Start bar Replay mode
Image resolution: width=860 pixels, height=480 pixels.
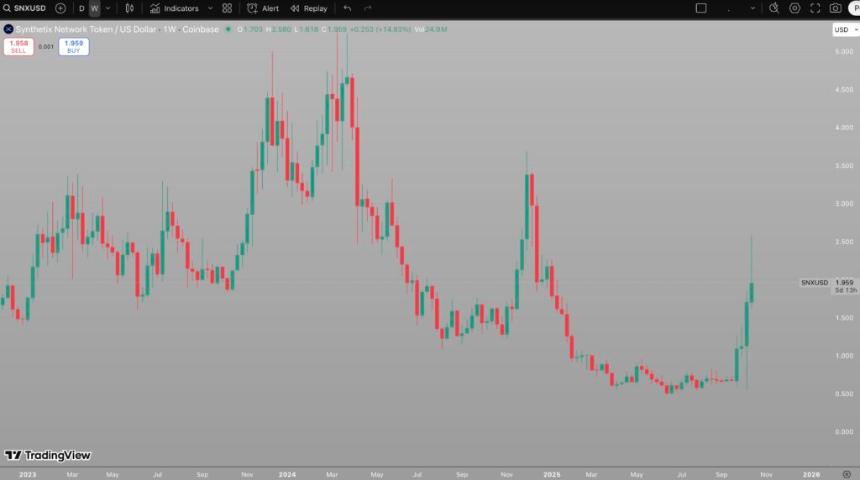(x=309, y=8)
